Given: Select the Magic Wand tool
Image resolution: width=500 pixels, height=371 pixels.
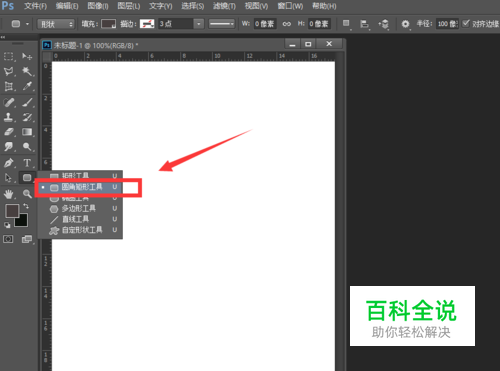Looking at the screenshot, I should coord(27,71).
